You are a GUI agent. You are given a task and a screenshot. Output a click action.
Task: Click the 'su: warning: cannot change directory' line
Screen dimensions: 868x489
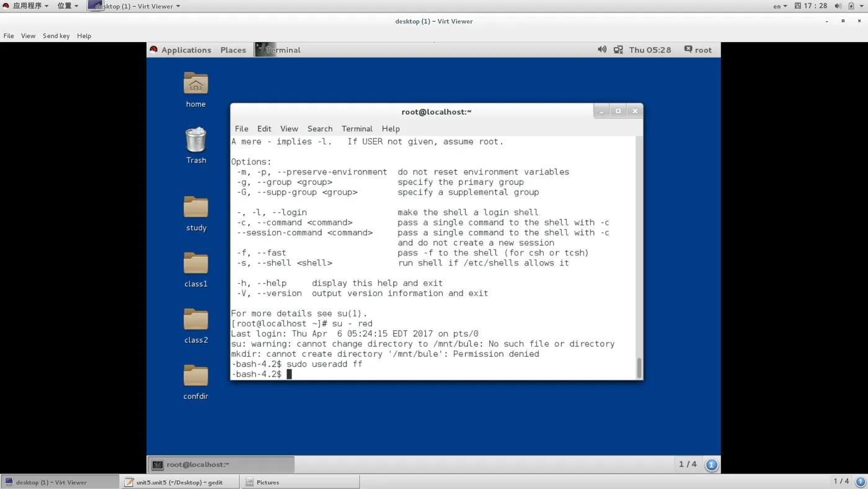pos(423,344)
